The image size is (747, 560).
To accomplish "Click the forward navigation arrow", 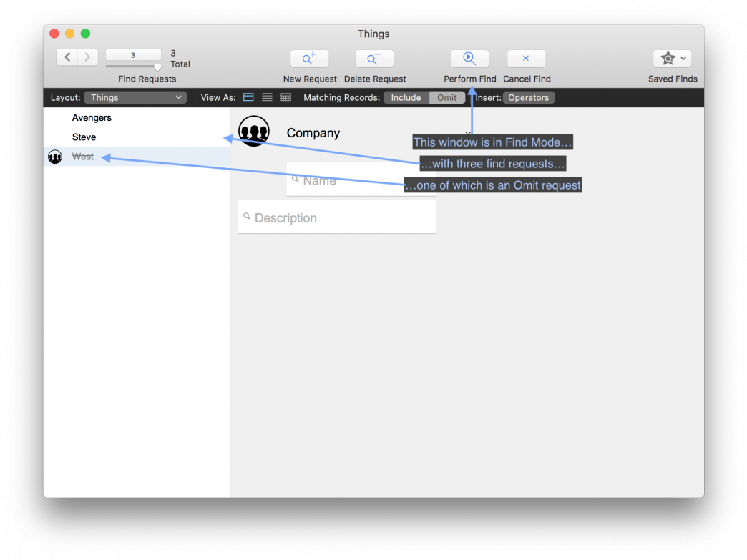I will pos(87,57).
